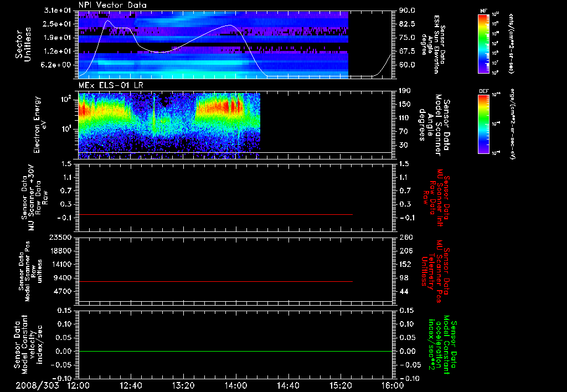Click the 'ESH Sun Elevation Angle' axis title
567x392 pixels.
tap(433, 44)
